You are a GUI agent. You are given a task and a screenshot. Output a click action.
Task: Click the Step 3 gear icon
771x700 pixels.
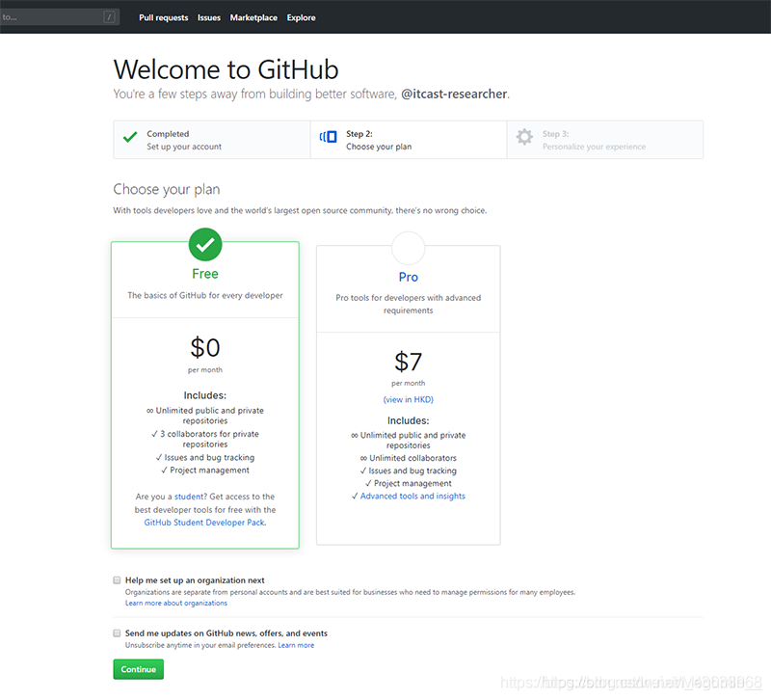[524, 137]
